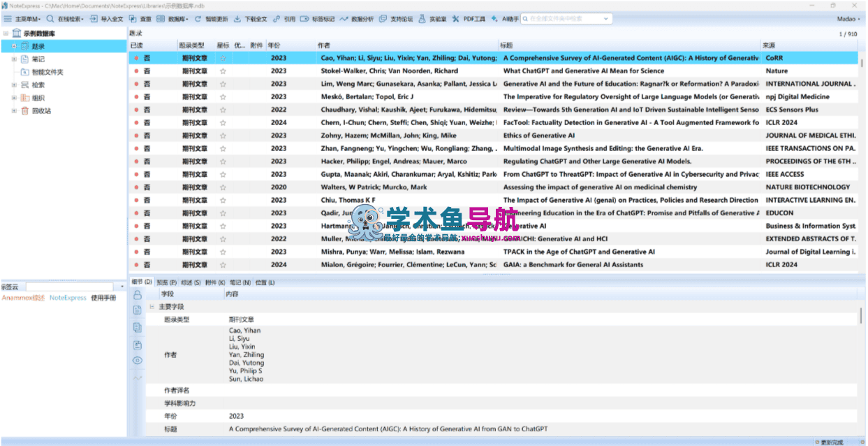The width and height of the screenshot is (868, 446).
Task: Expand the 题录 tree node
Action: click(14, 46)
